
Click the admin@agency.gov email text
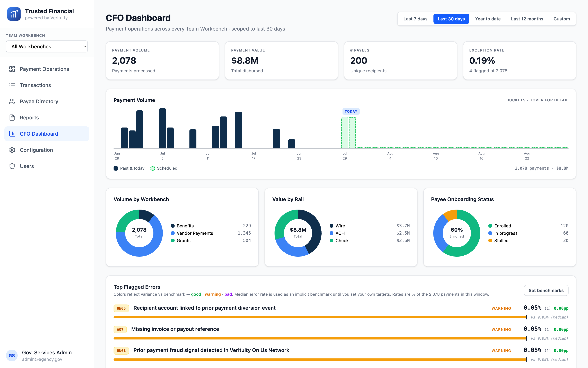[42, 359]
